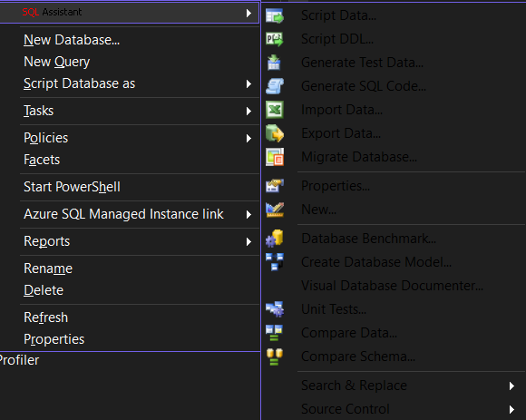The height and width of the screenshot is (420, 526).
Task: Click the Compare Data icon
Action: tap(274, 333)
